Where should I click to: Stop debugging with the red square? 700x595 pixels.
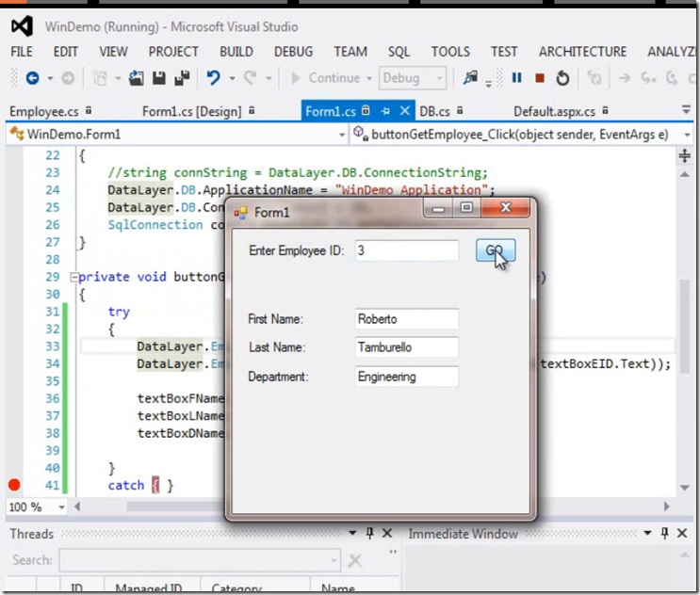540,78
